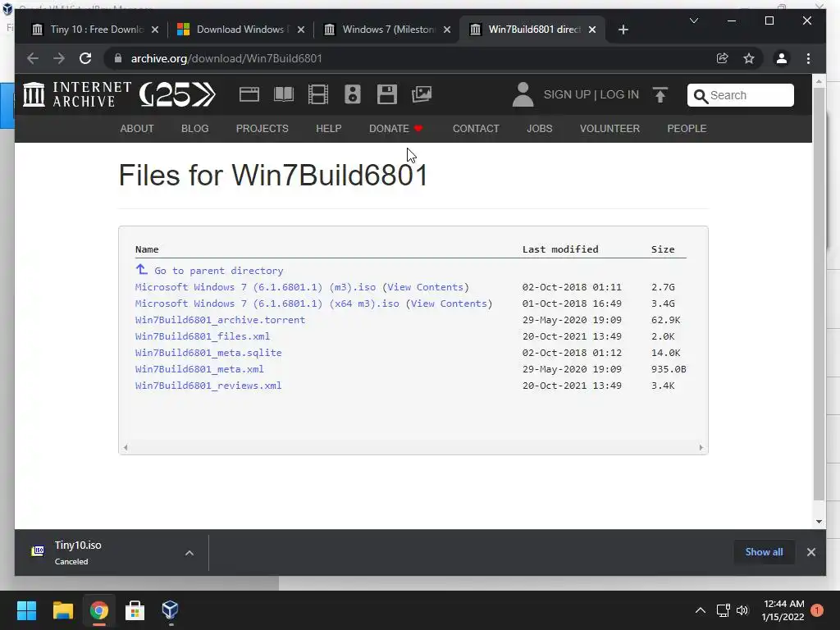This screenshot has width=840, height=630.
Task: Open the Video film strip icon
Action: coord(318,95)
